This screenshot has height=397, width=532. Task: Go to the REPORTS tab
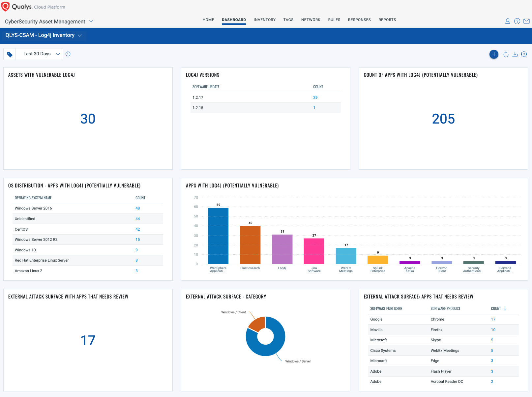[x=387, y=20]
